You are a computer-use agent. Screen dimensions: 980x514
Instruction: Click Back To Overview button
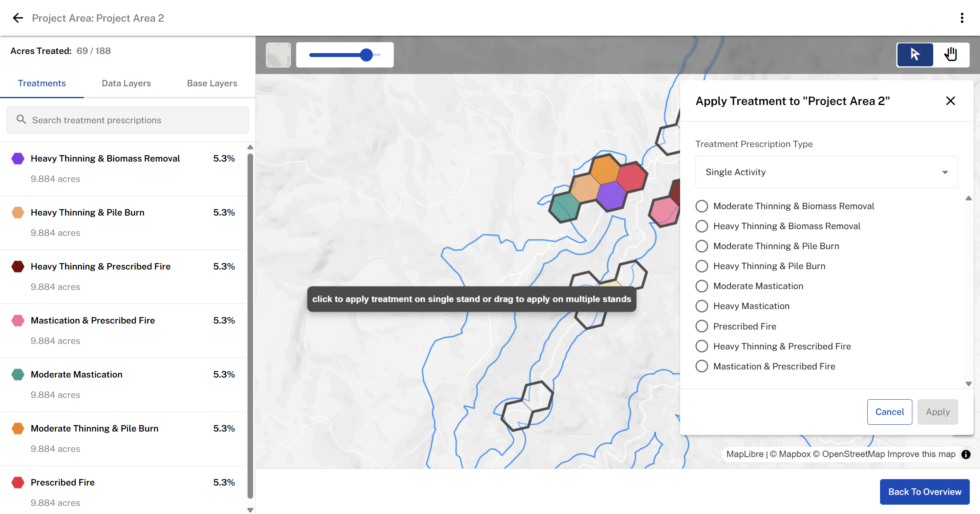click(x=924, y=491)
